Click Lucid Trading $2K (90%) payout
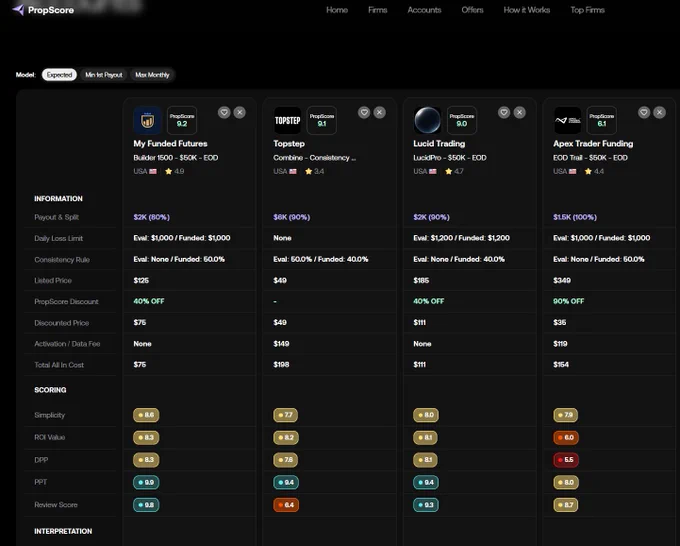 point(432,217)
